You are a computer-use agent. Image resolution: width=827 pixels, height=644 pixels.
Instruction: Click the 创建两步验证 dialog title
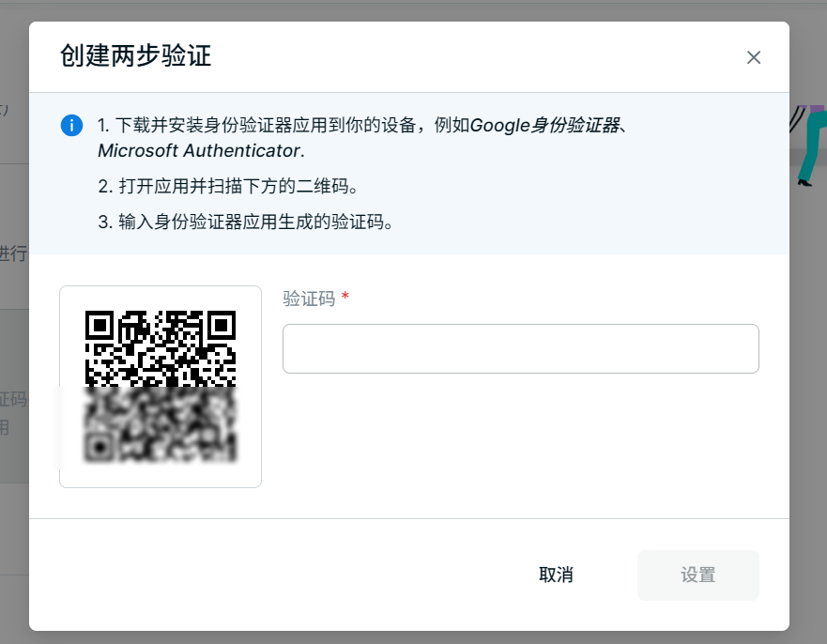pyautogui.click(x=135, y=56)
